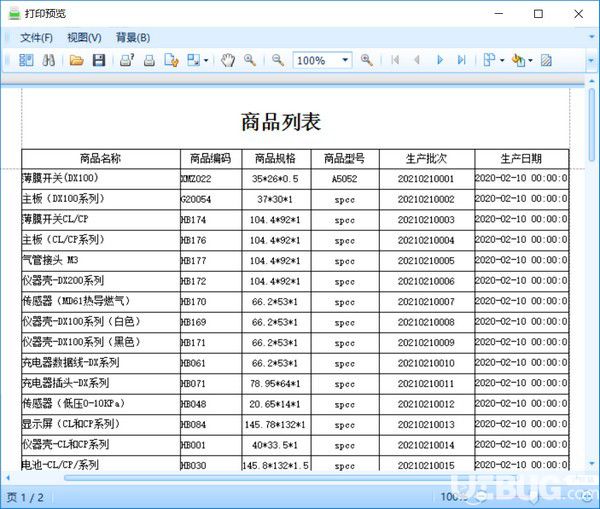The image size is (600, 509).
Task: Click the watermark icon
Action: tap(546, 60)
